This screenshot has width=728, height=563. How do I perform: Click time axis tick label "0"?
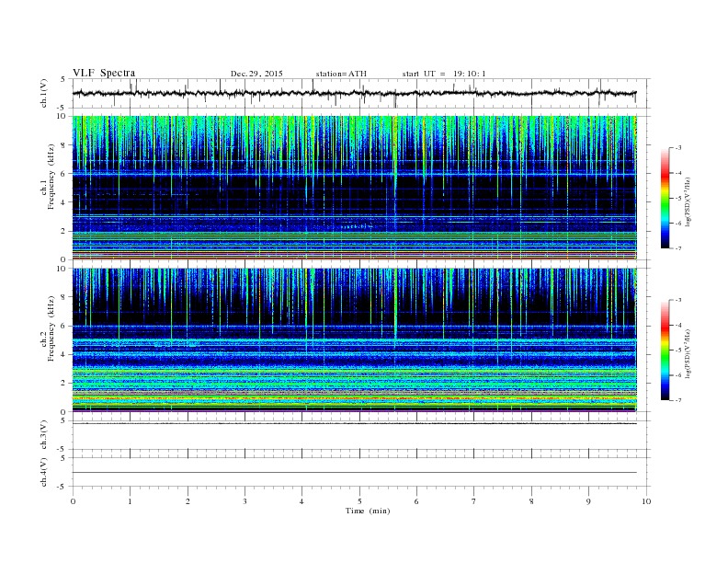pyautogui.click(x=73, y=501)
